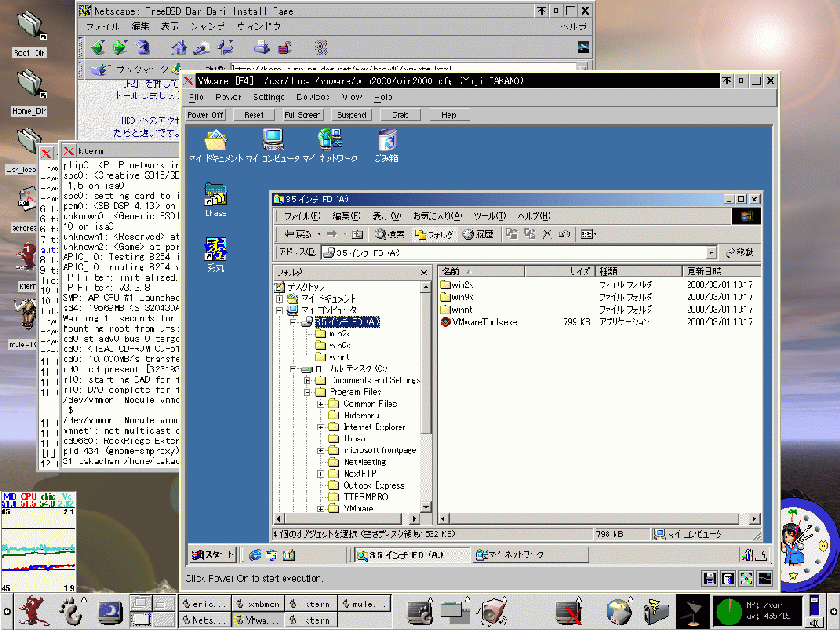The height and width of the screenshot is (630, 840).
Task: Open the お気に入り(A) menu in Explorer
Action: 437,216
